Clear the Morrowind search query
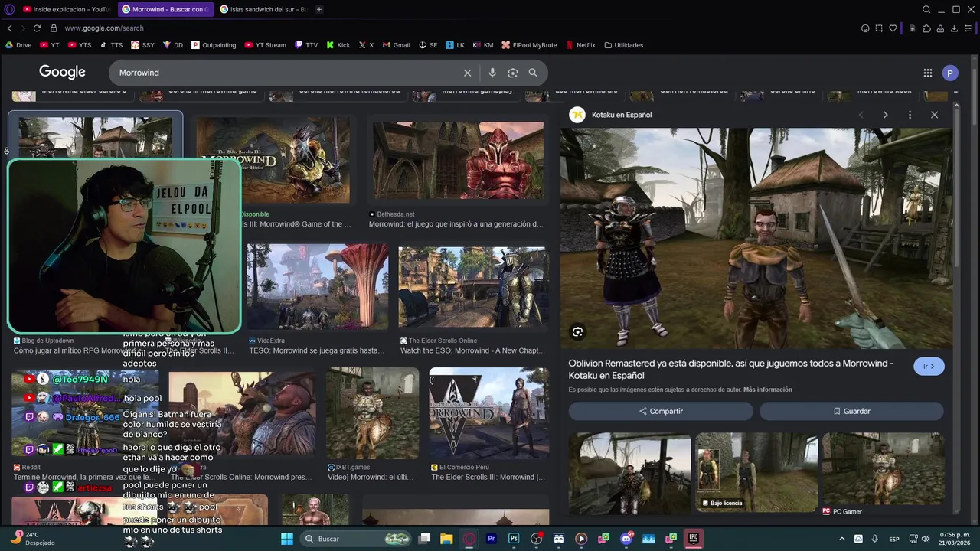Screen dimensions: 980x551 467,73
